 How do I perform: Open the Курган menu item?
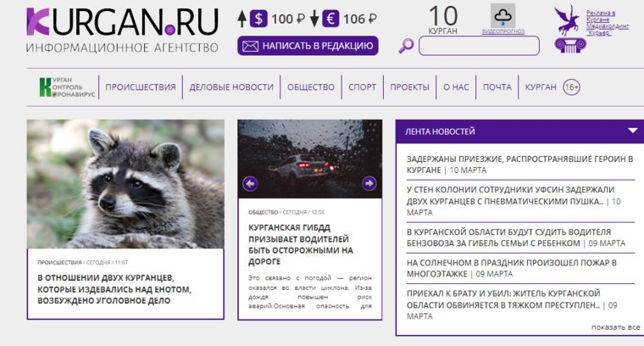pyautogui.click(x=541, y=87)
